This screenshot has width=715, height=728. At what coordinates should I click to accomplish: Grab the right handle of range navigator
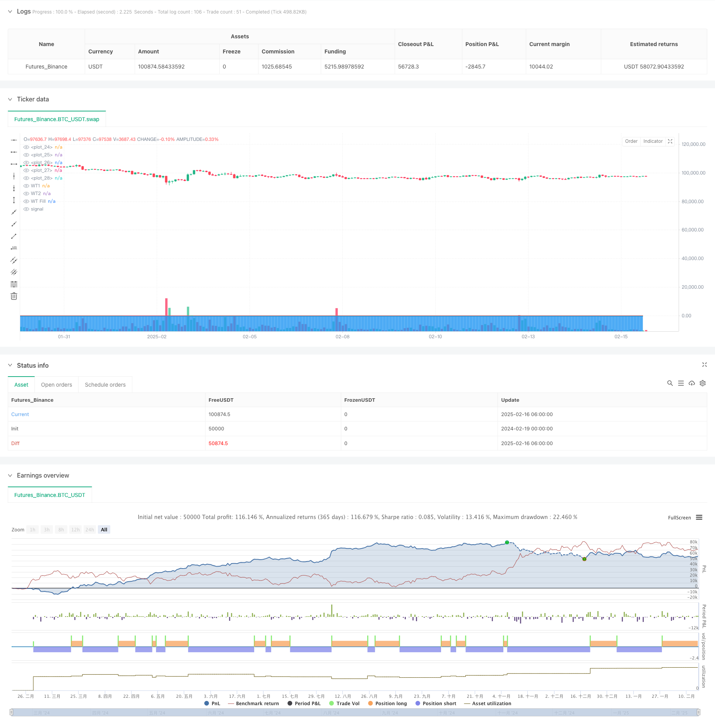pyautogui.click(x=698, y=712)
